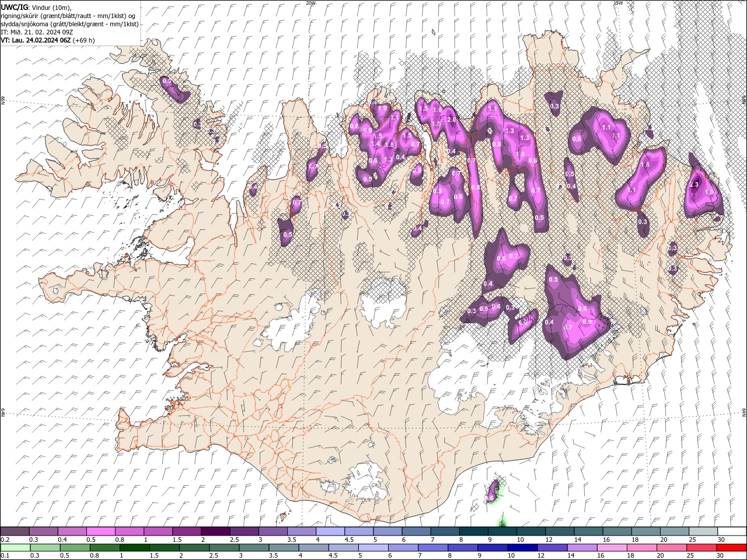Click the title text "UWC/IG: Vindur (10m),"

coord(36,7)
